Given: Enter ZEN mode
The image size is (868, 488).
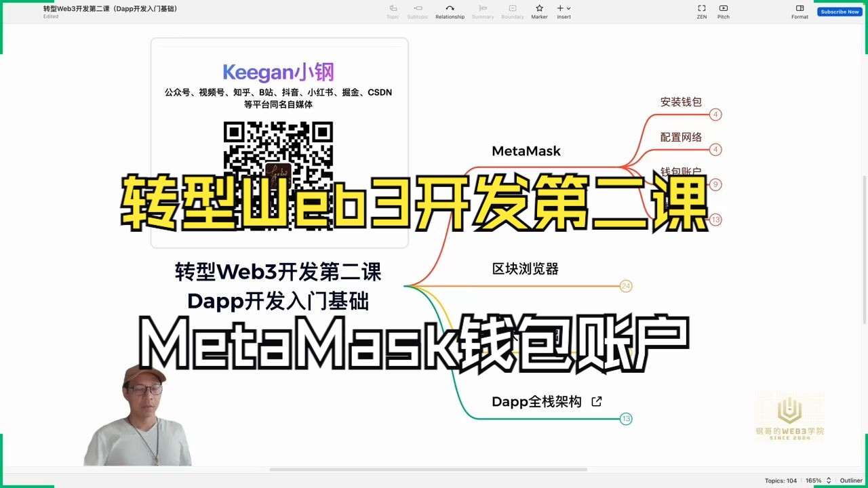Looking at the screenshot, I should [x=702, y=12].
